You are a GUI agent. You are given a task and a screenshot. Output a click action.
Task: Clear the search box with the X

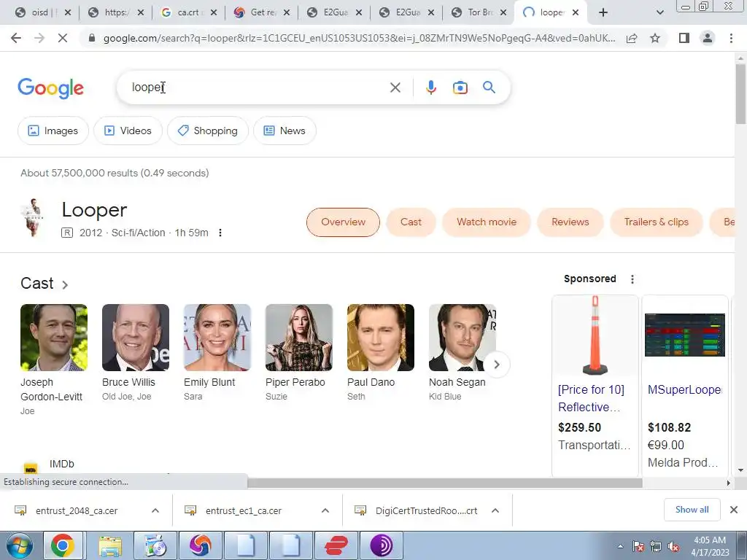point(395,87)
